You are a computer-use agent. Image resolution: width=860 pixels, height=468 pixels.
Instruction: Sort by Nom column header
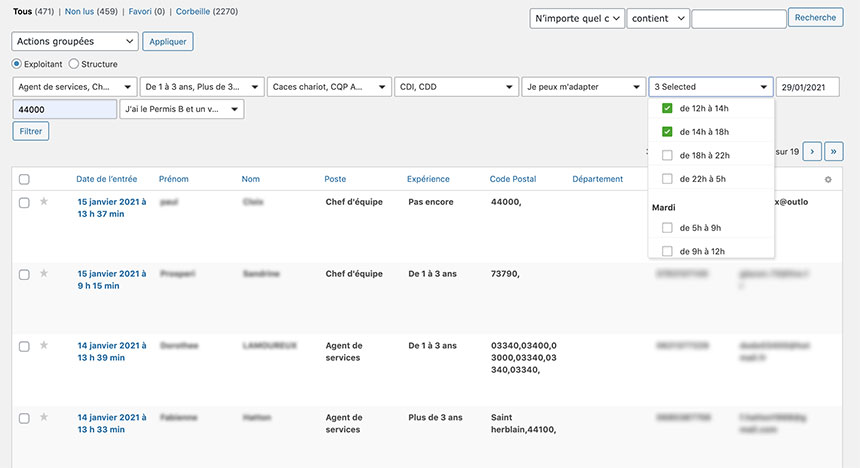(251, 179)
